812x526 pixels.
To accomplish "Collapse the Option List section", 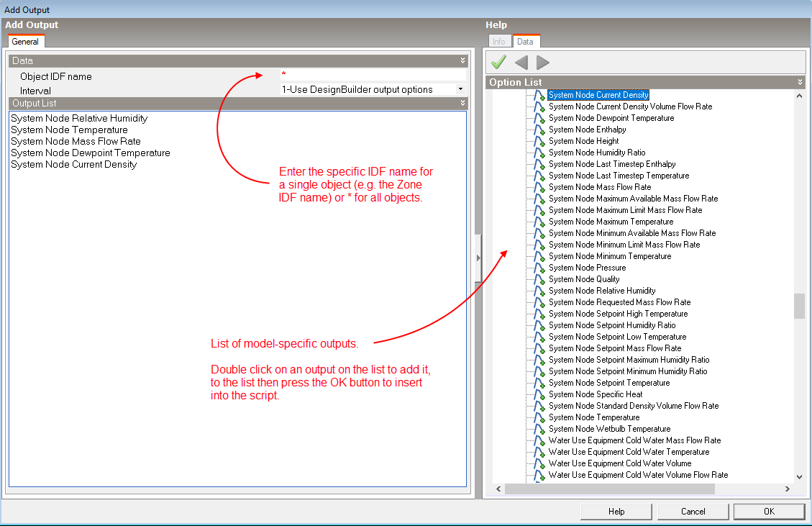I will coord(800,83).
